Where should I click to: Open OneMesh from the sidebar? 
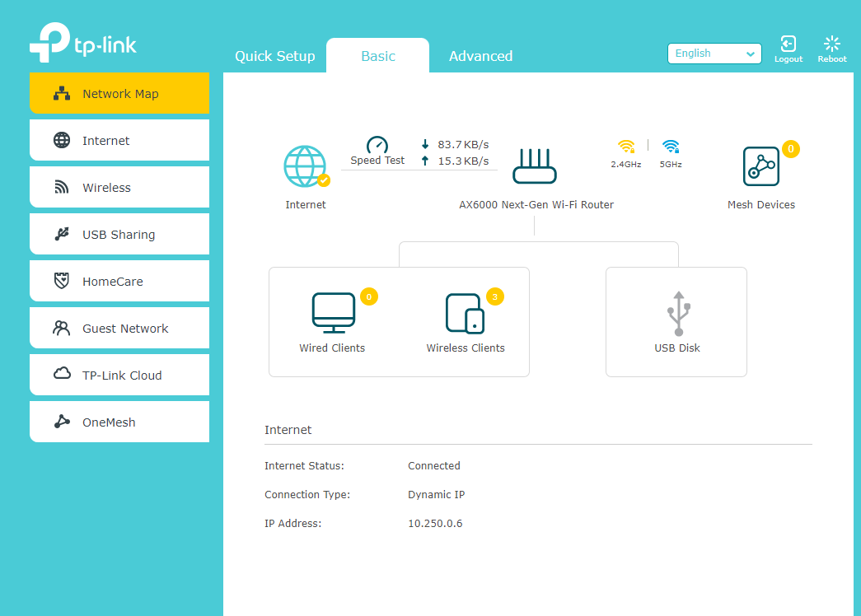[x=119, y=422]
